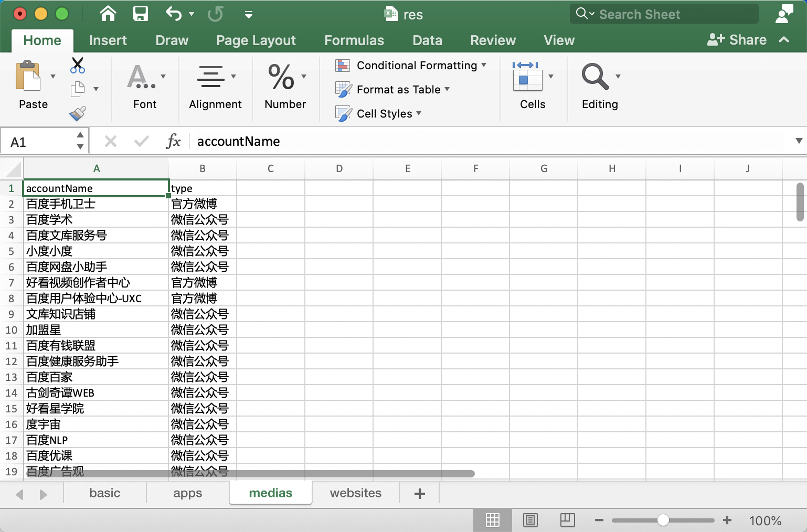807x532 pixels.
Task: Click the Redo arrow icon
Action: coord(215,14)
